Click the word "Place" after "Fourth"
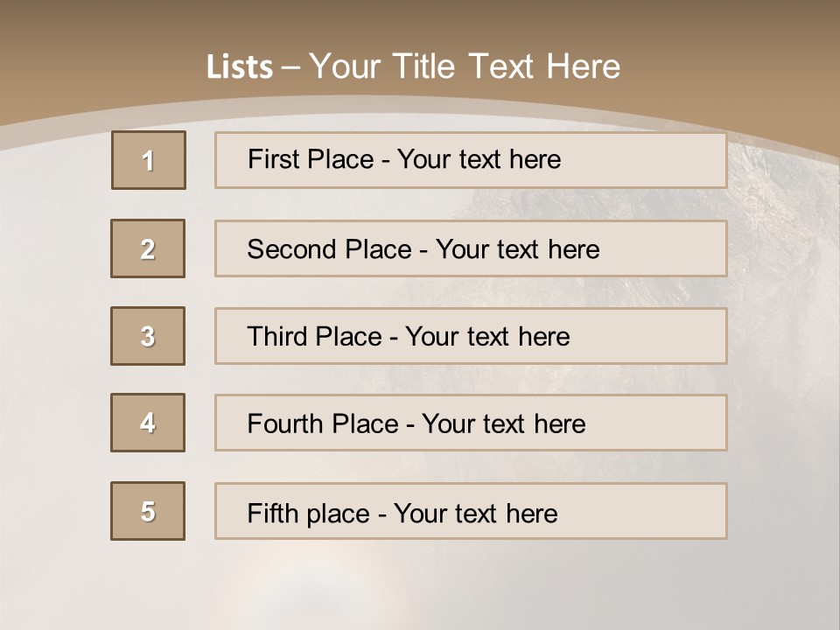 [x=360, y=424]
